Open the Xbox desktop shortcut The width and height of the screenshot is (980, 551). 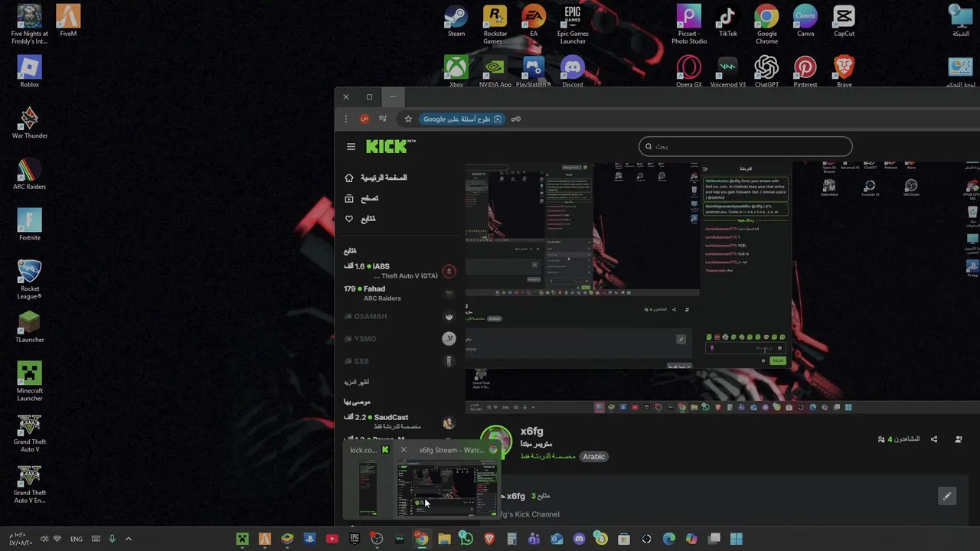click(x=456, y=72)
